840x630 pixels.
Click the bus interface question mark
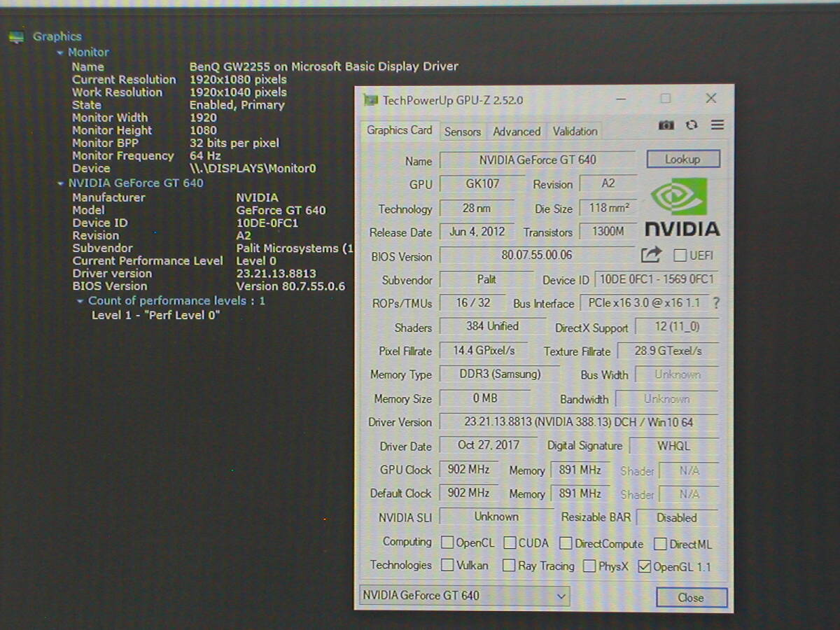[715, 303]
